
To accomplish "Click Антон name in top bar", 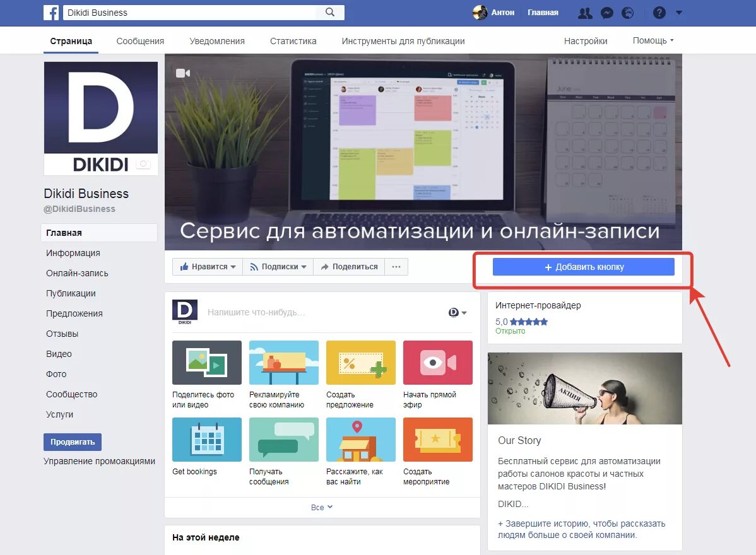I will click(x=503, y=13).
